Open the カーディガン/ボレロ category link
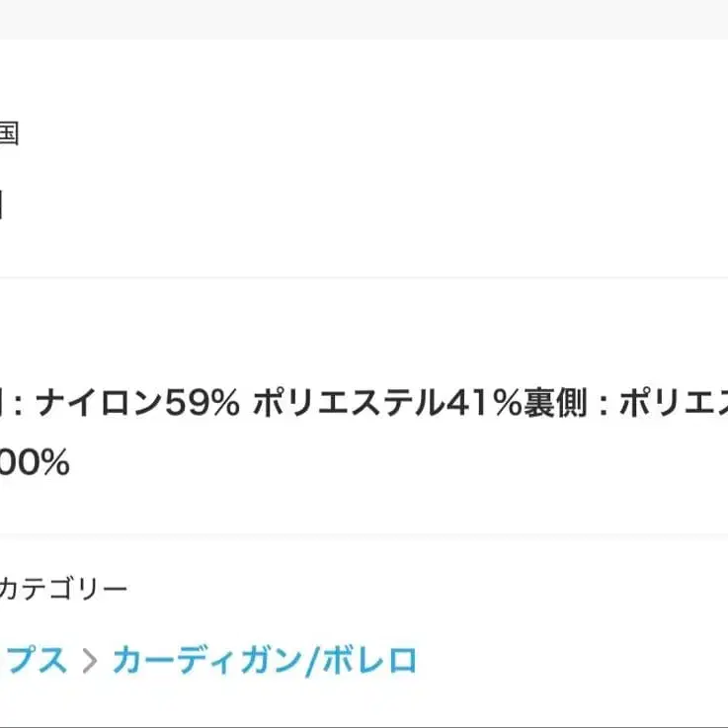 pos(265,660)
